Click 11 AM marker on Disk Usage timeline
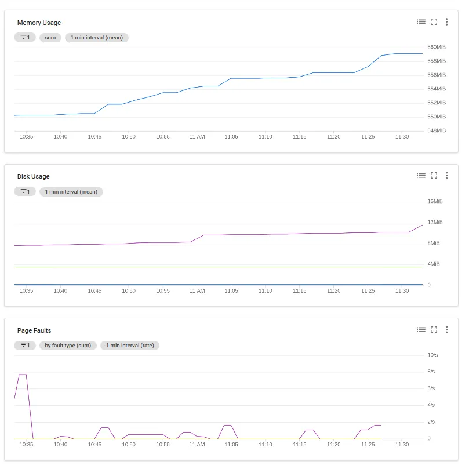 [x=197, y=290]
